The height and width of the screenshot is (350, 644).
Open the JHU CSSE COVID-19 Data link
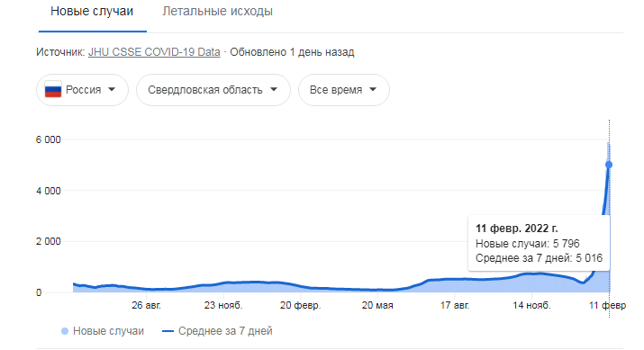coord(154,52)
